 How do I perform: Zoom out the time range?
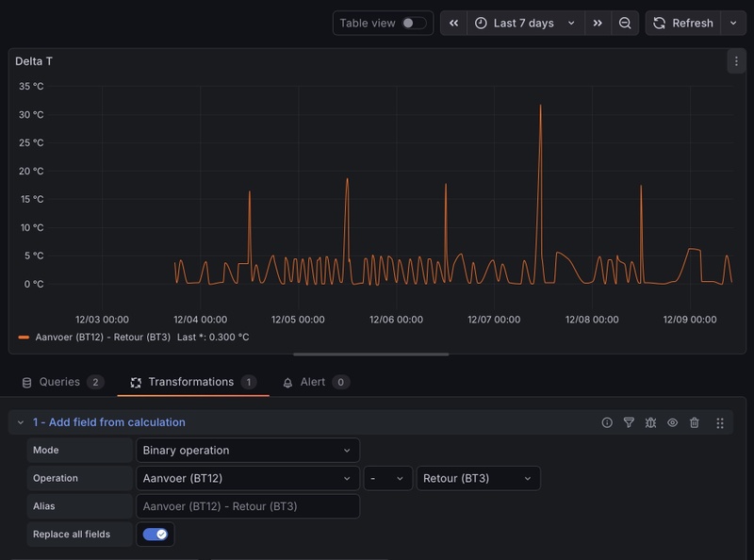coord(625,23)
